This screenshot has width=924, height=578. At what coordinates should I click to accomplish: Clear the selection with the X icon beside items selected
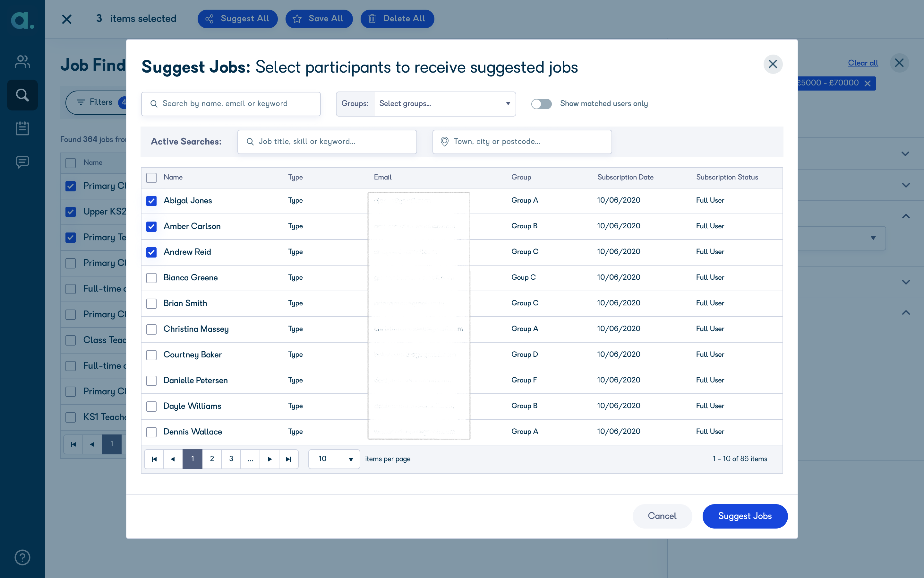[x=67, y=19]
